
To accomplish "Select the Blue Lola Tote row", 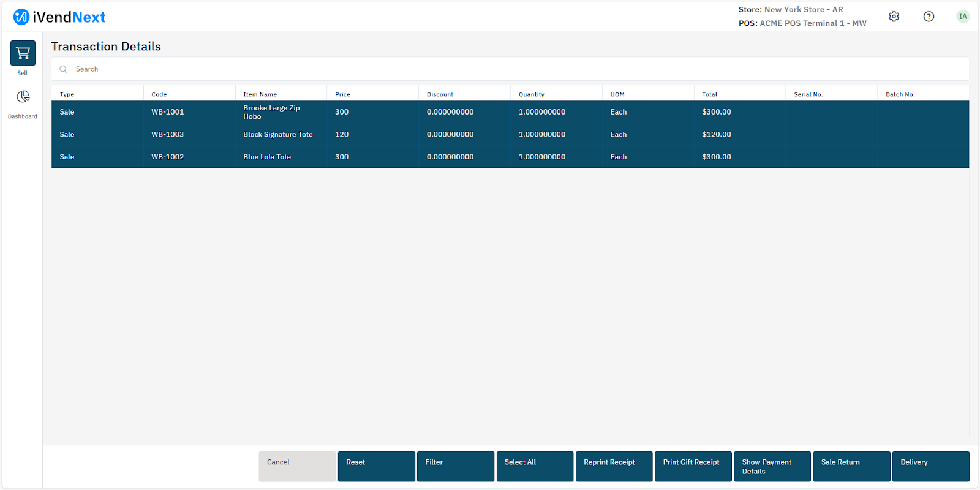I will pyautogui.click(x=267, y=157).
